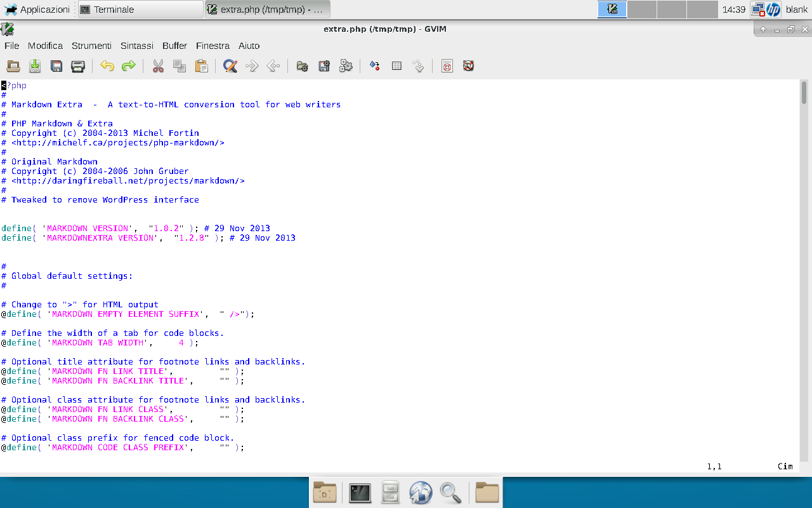Click the 'Markdown Extra' description comment line
The width and height of the screenshot is (812, 508).
(171, 105)
